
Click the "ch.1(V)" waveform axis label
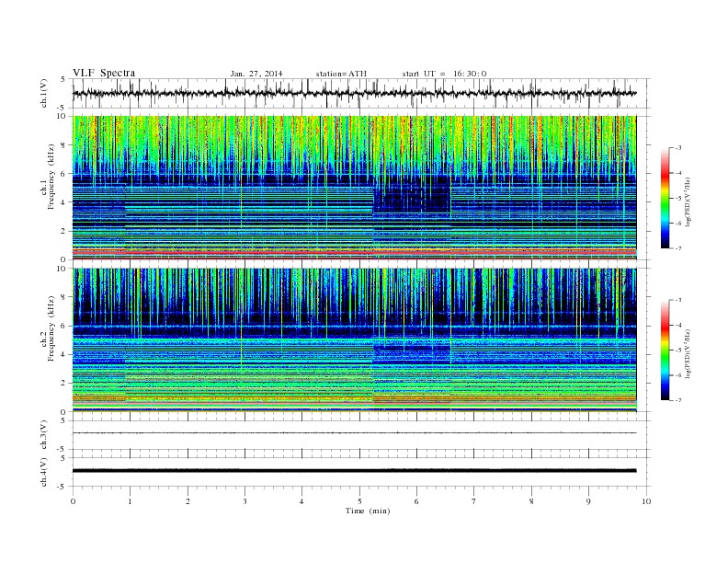[x=44, y=93]
